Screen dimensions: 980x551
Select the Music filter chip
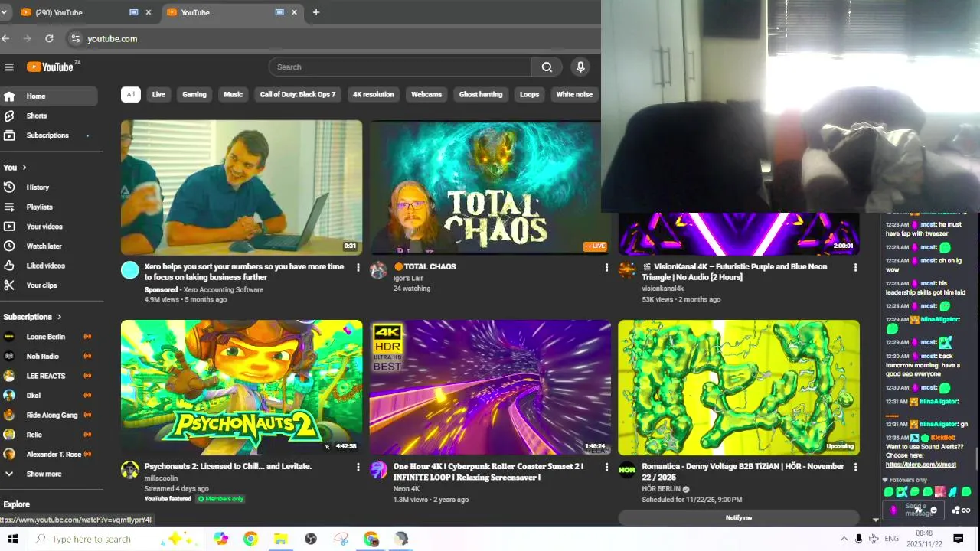point(234,94)
